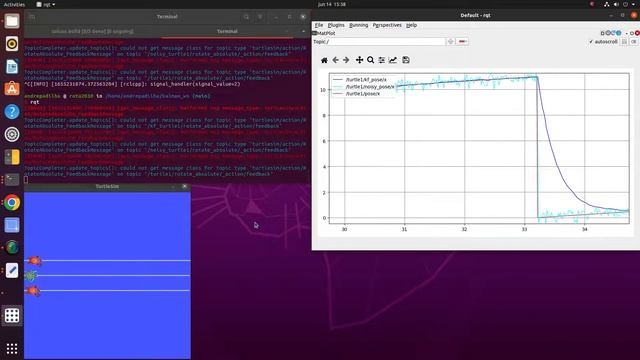Screen dimensions: 640x360
Task: Open the Plugins menu in rqt
Action: (x=336, y=25)
